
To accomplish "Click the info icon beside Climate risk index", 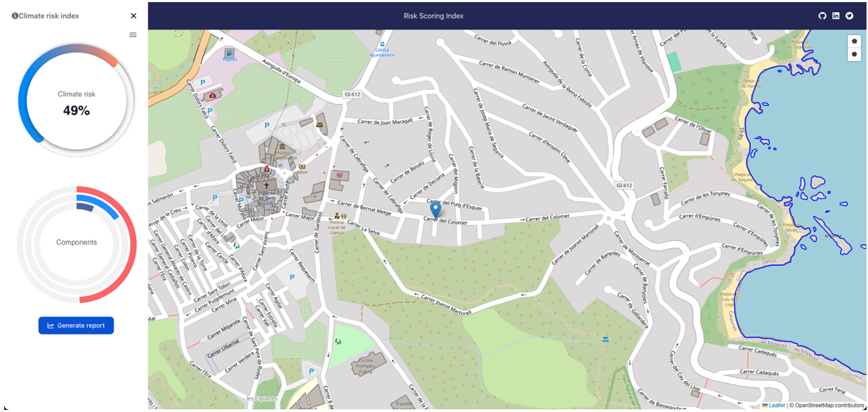I will 15,15.
